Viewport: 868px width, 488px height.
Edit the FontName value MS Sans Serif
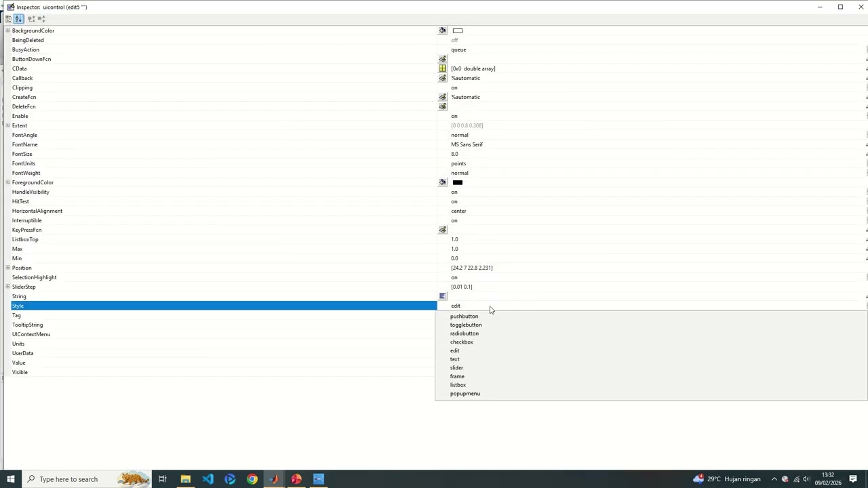[x=658, y=144]
